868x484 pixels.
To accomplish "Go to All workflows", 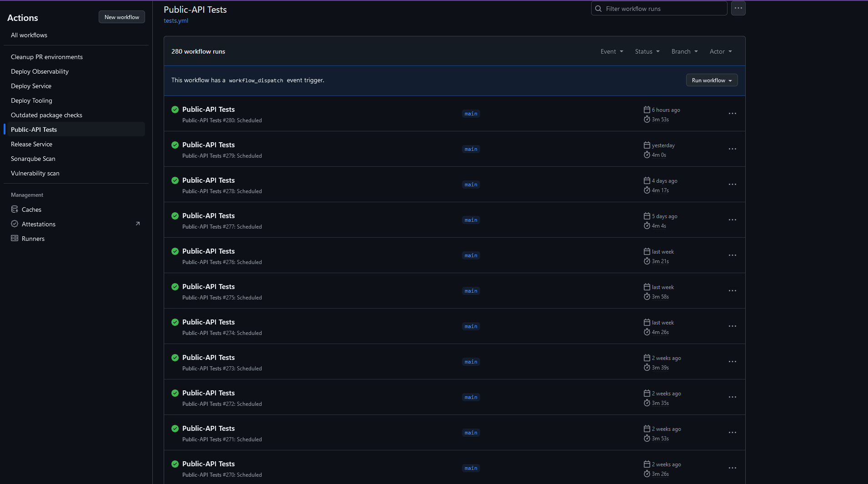I will coord(29,35).
